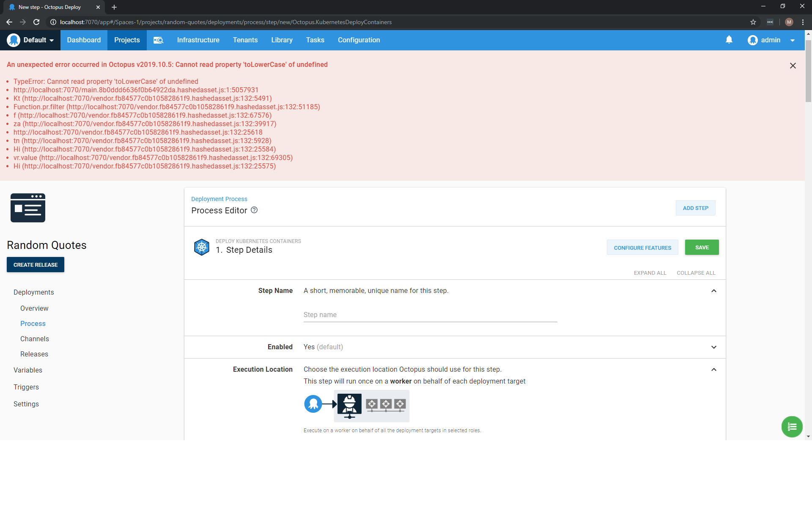Click the Kubernetes step icon
812x508 pixels.
(202, 247)
